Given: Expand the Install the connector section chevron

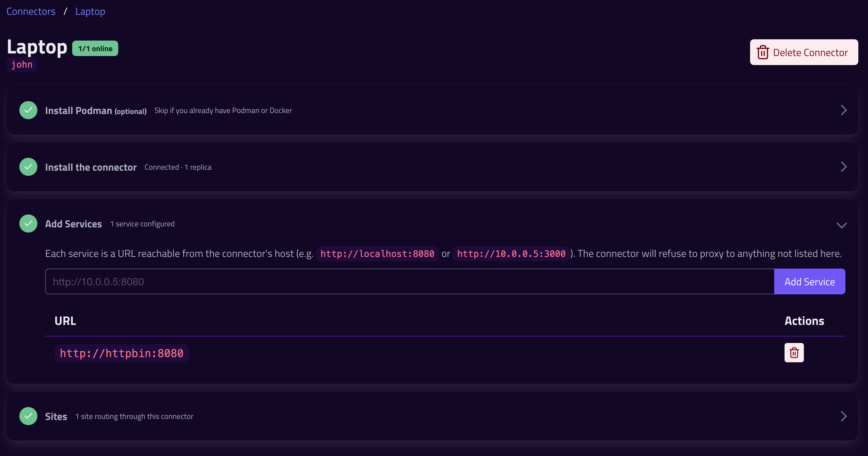Looking at the screenshot, I should [x=844, y=167].
